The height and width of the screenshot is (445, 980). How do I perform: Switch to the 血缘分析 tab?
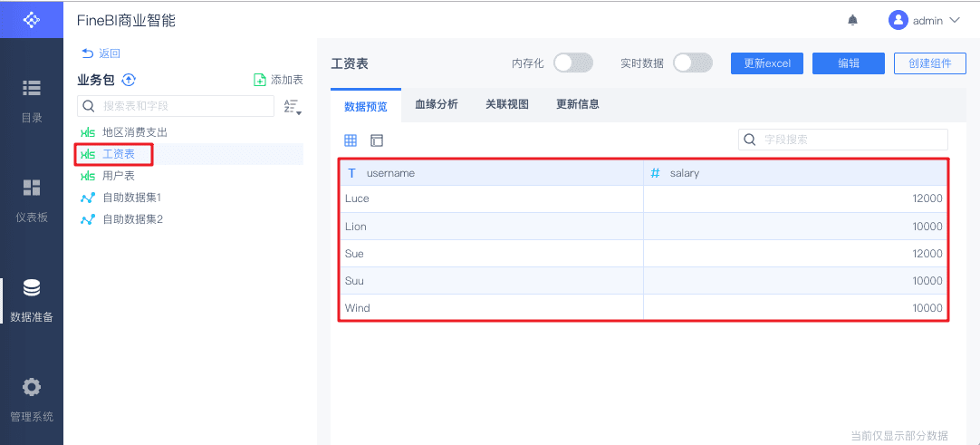pyautogui.click(x=437, y=104)
